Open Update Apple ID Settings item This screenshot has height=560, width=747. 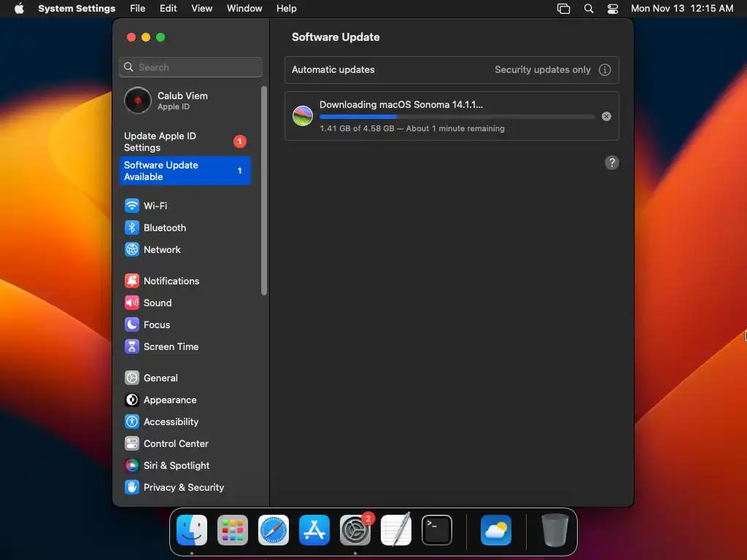[x=185, y=142]
